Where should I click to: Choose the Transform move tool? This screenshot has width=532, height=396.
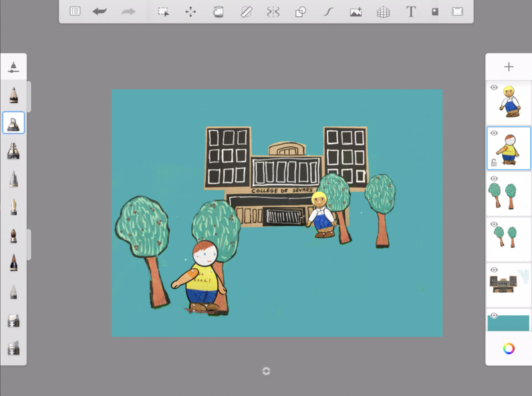click(x=190, y=12)
